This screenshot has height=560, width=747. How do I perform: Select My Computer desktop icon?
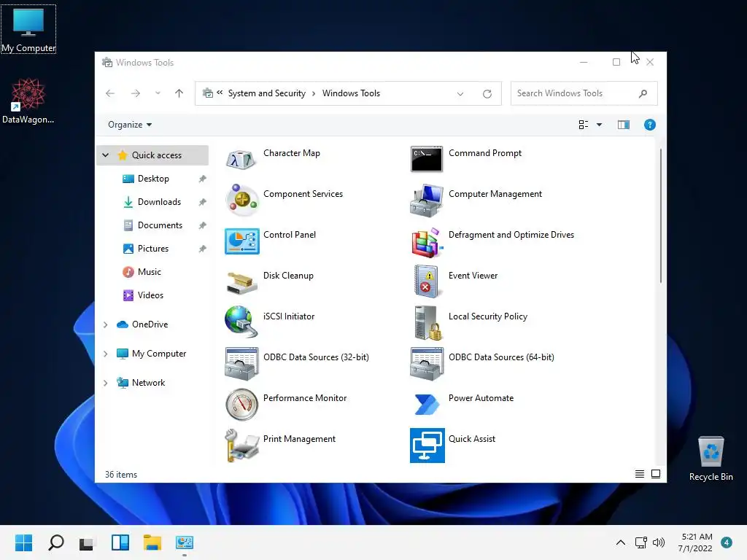click(28, 29)
